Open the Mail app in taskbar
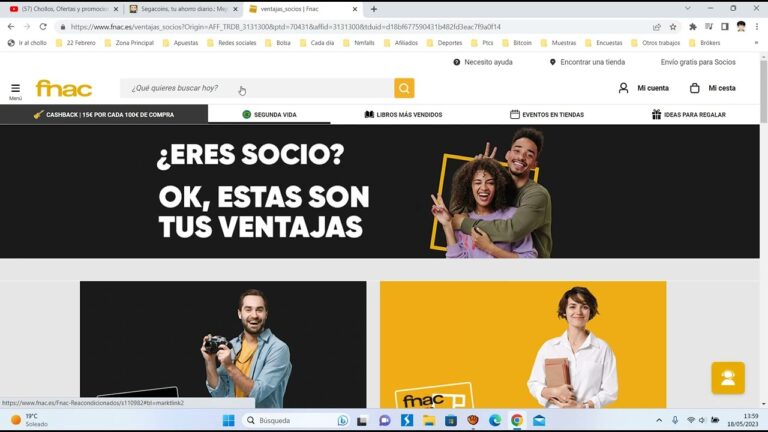Screen dimensions: 768x432 pos(539,420)
